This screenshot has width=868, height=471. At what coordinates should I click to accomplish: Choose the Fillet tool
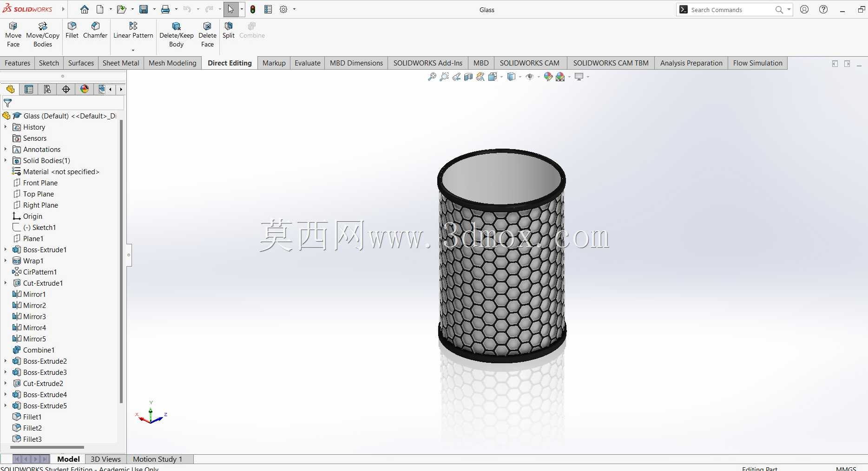point(72,30)
